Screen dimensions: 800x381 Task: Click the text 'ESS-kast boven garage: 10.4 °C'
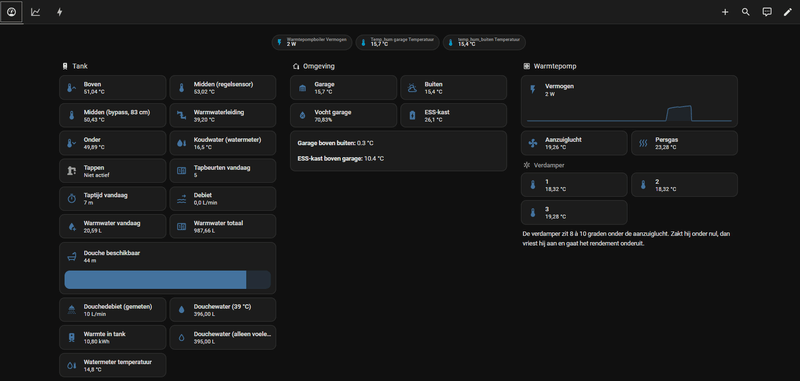coord(340,159)
